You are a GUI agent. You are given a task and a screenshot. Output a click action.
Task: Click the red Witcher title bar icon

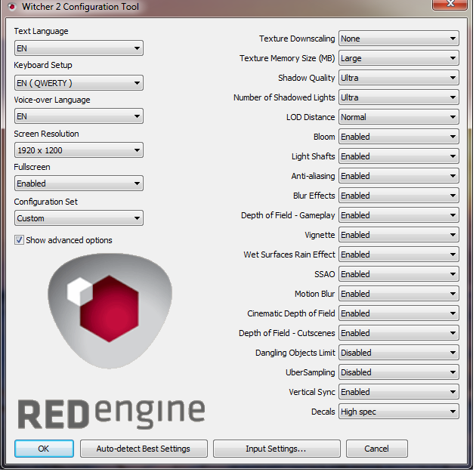coord(12,7)
